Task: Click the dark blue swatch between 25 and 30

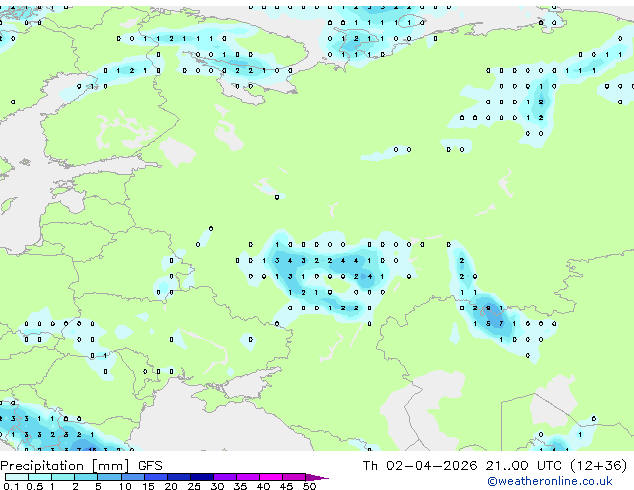Action: pos(202,477)
